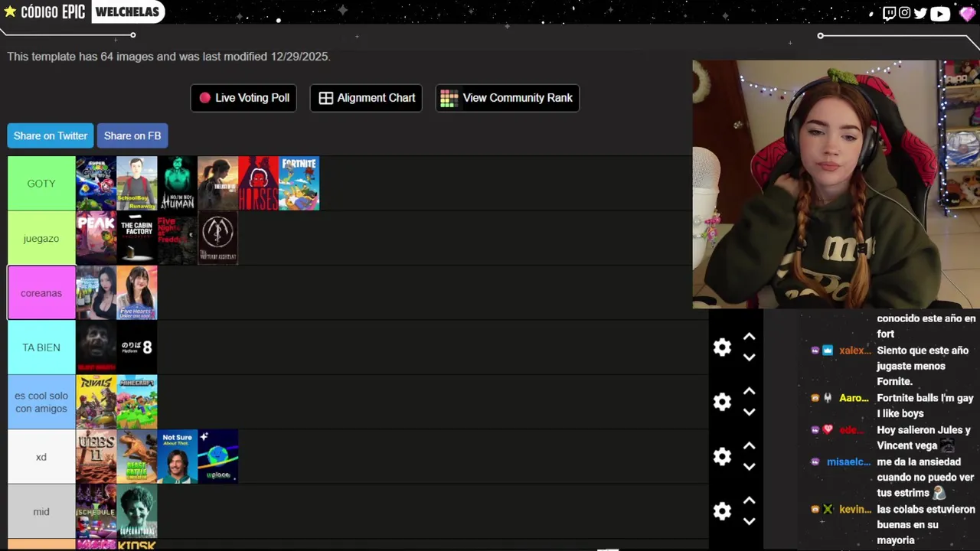Click chat username Aaro
The width and height of the screenshot is (980, 551).
[x=854, y=398]
